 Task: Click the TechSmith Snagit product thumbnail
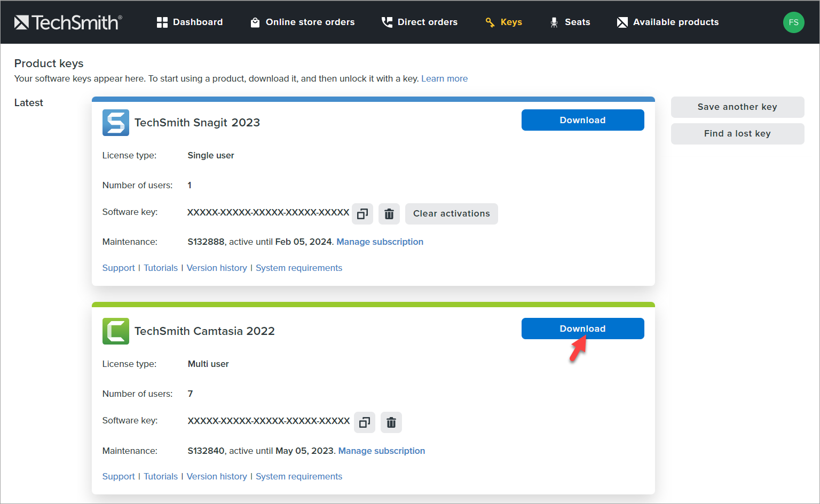pos(115,123)
